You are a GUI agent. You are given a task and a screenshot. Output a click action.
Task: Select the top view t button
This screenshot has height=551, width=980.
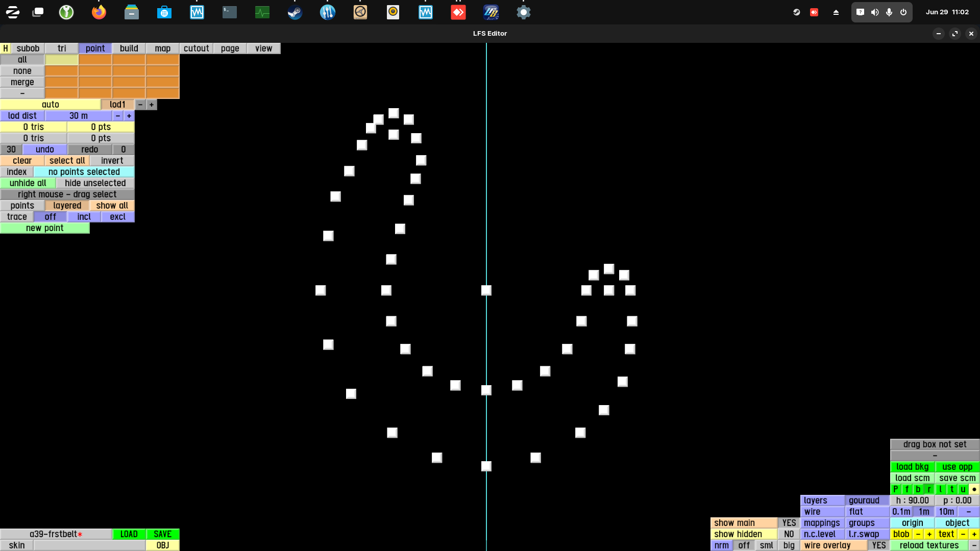(x=952, y=489)
